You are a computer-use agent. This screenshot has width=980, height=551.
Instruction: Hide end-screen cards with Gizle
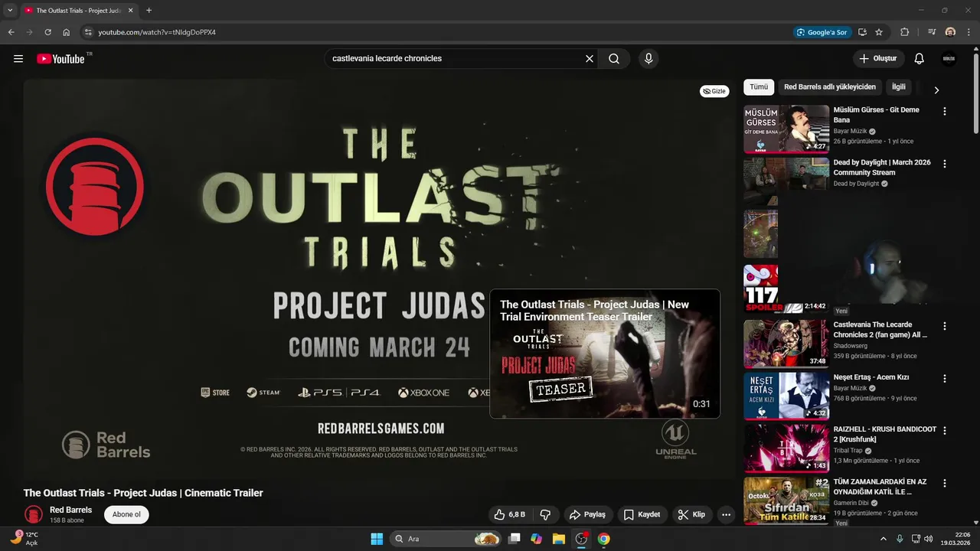click(x=714, y=91)
